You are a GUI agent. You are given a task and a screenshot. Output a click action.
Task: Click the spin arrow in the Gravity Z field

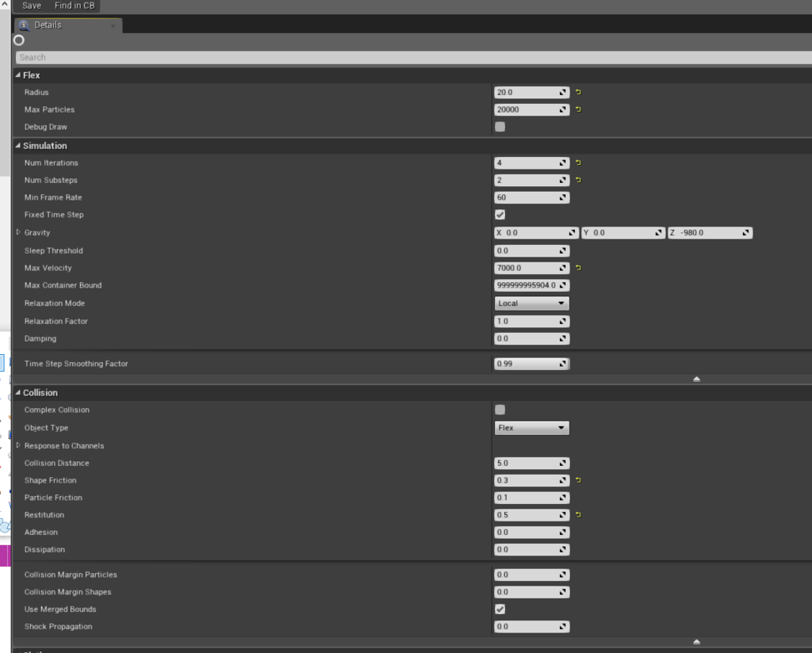[x=745, y=233]
